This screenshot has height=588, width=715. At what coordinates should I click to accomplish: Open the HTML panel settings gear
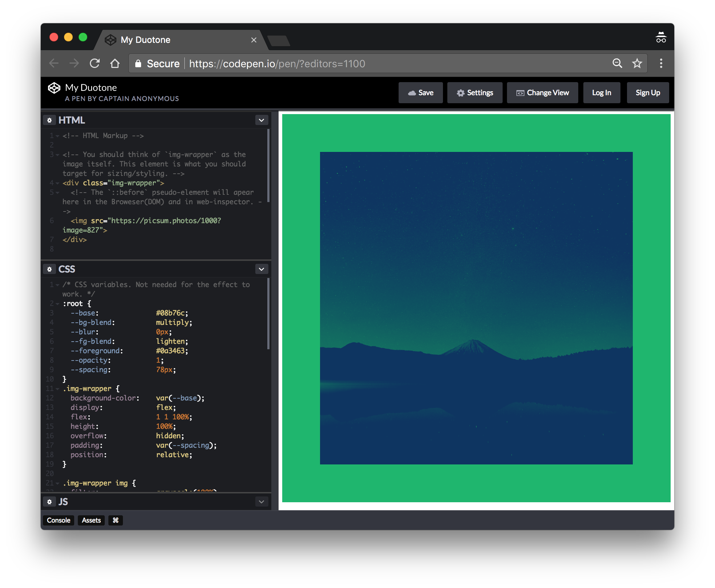(50, 120)
